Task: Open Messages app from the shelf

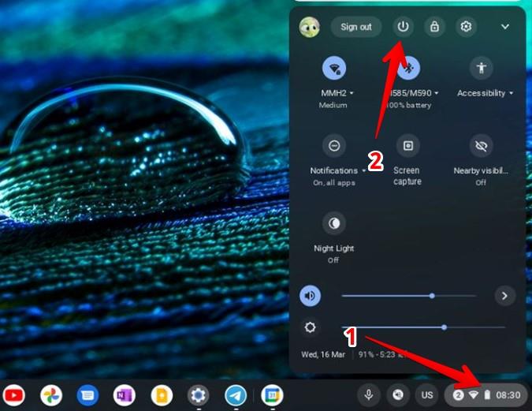Action: click(87, 395)
